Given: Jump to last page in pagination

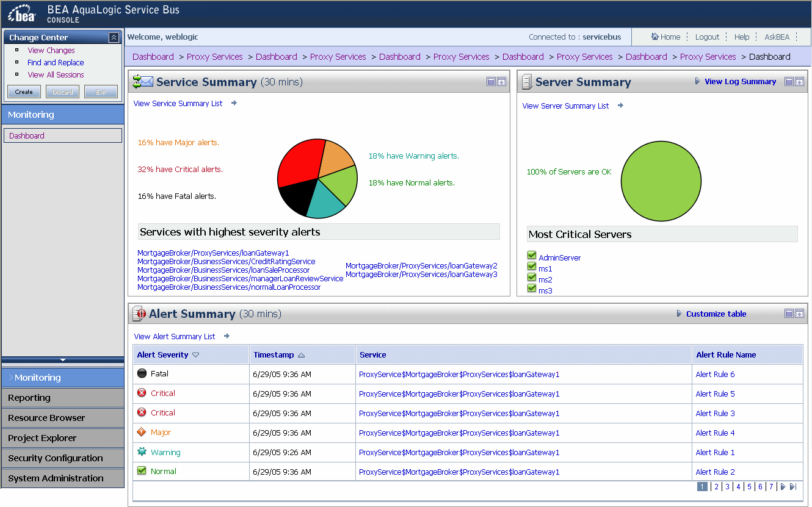Looking at the screenshot, I should [x=792, y=487].
